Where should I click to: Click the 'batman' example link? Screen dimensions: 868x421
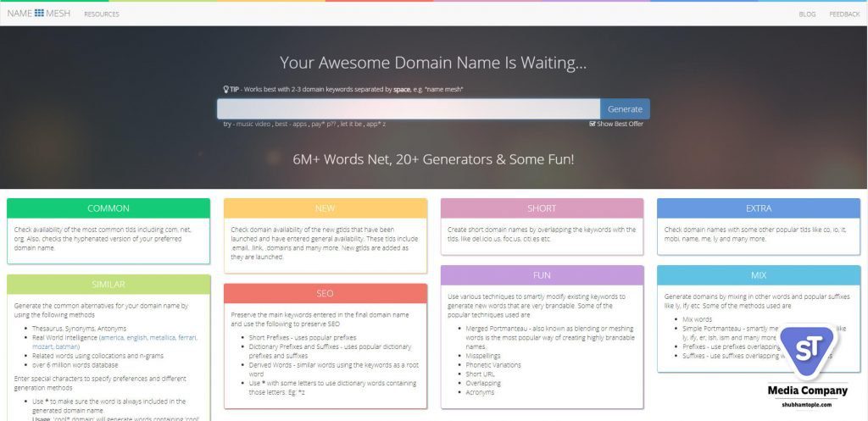66,346
